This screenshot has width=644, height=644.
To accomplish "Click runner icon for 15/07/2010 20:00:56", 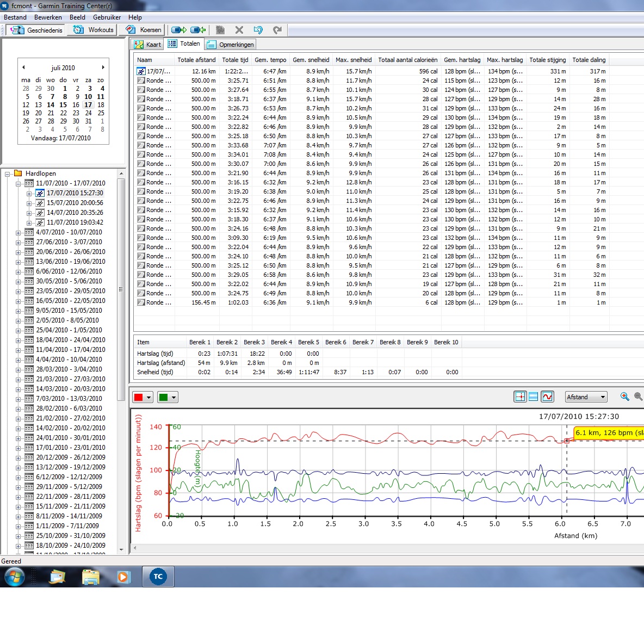I will (x=40, y=203).
